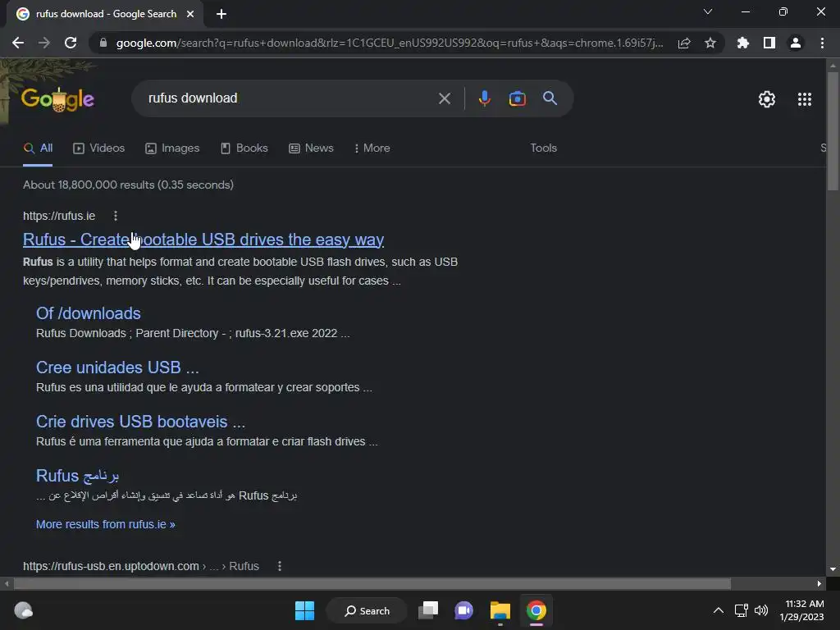Select the All results tab
The width and height of the screenshot is (840, 630).
pos(38,148)
